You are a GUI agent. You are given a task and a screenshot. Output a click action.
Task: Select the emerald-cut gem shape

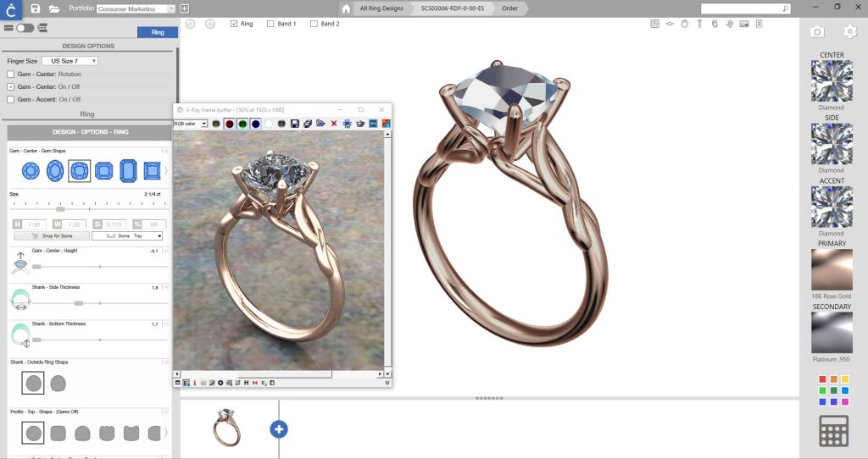click(x=128, y=171)
